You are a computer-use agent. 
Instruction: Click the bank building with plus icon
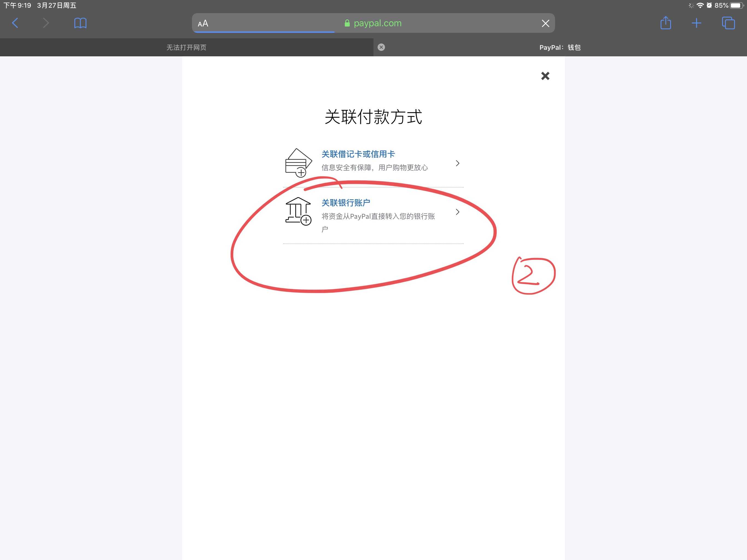pos(298,211)
